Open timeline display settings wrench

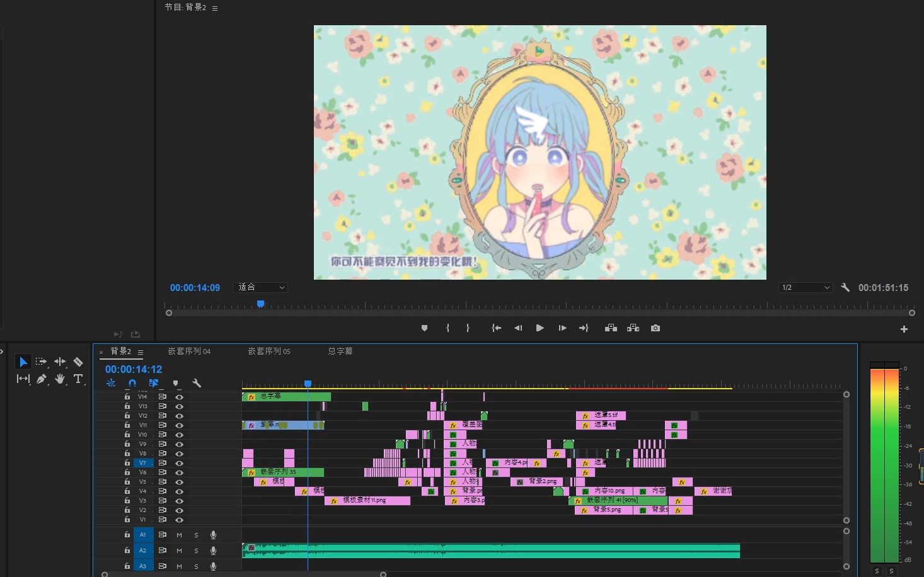(197, 383)
